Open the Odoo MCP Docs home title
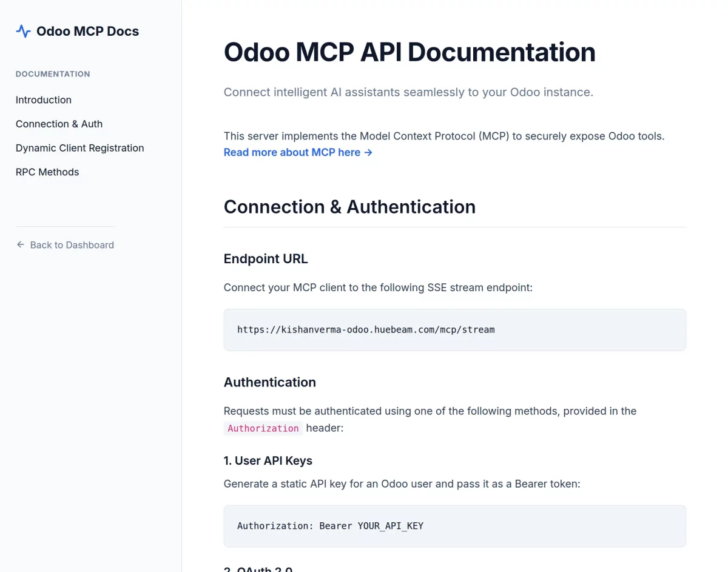 point(87,32)
